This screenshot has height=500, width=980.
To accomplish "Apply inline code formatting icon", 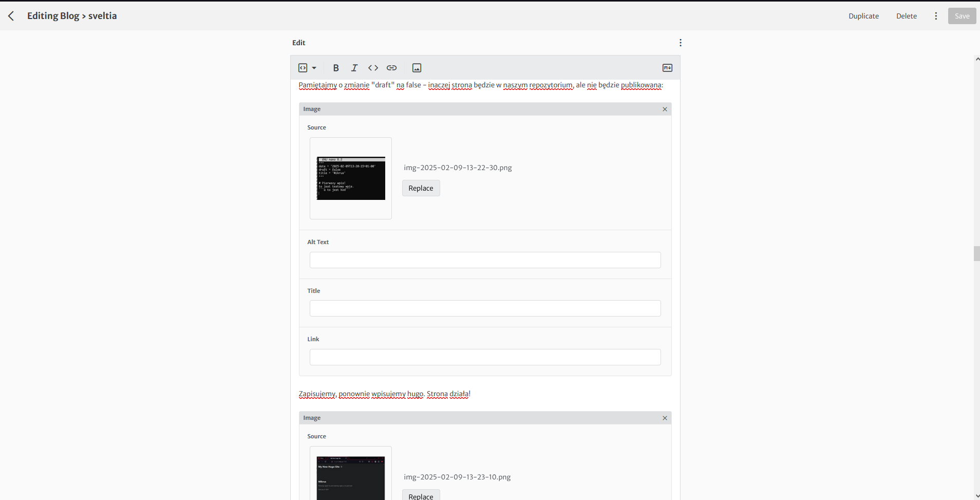I will click(x=373, y=68).
